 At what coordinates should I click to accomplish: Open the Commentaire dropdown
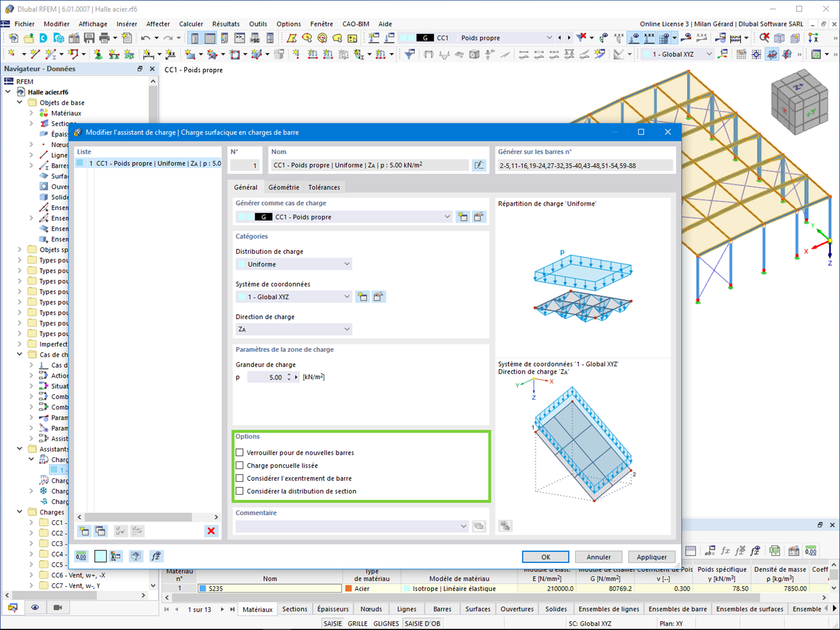click(352, 526)
